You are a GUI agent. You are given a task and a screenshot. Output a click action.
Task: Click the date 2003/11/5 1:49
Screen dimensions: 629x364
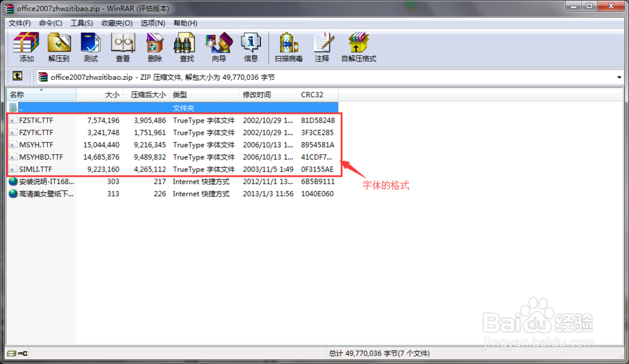coord(268,169)
